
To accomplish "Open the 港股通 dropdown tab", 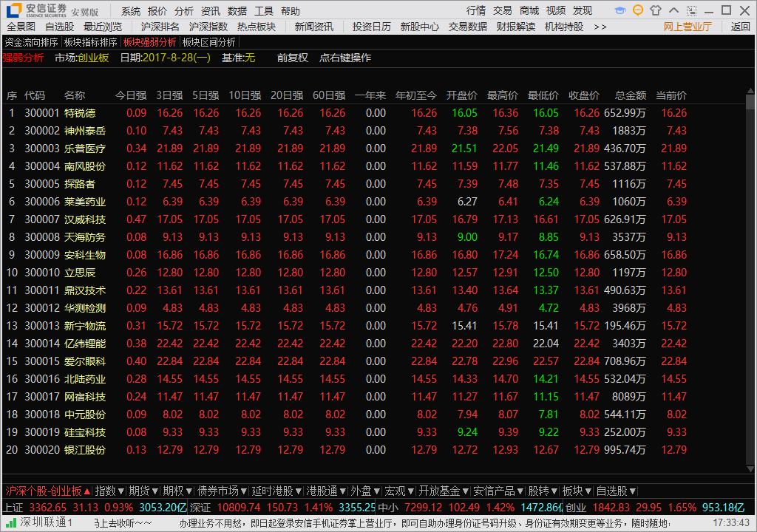I will coord(326,491).
